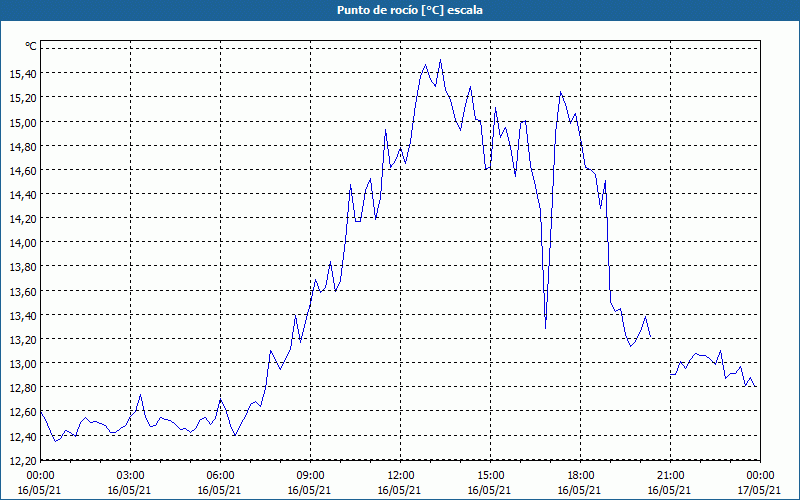Screen dimensions: 800x500
Task: Click the 12,60 y-axis label
Action: (23, 413)
